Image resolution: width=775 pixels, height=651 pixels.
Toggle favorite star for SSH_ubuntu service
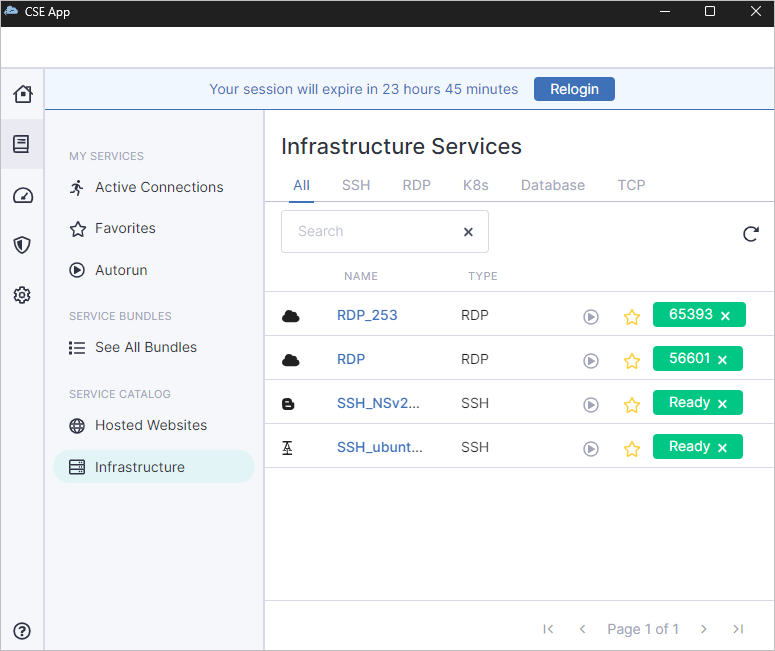(x=631, y=449)
